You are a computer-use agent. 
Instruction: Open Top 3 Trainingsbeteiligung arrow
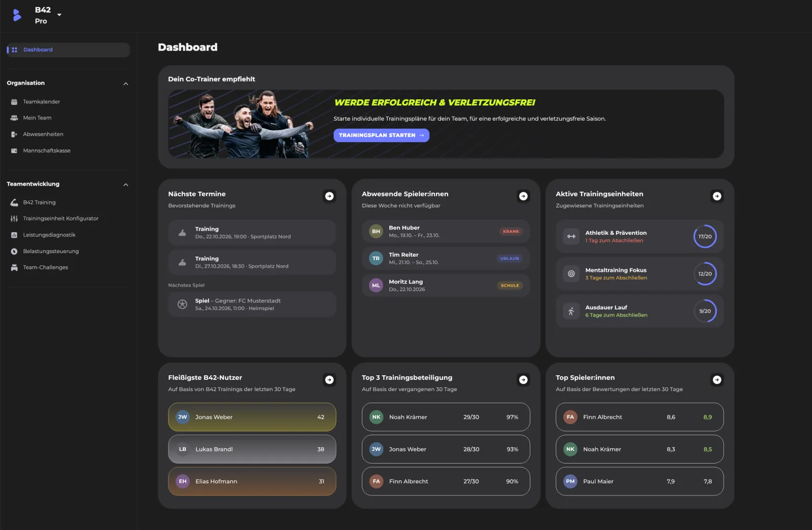(x=523, y=380)
